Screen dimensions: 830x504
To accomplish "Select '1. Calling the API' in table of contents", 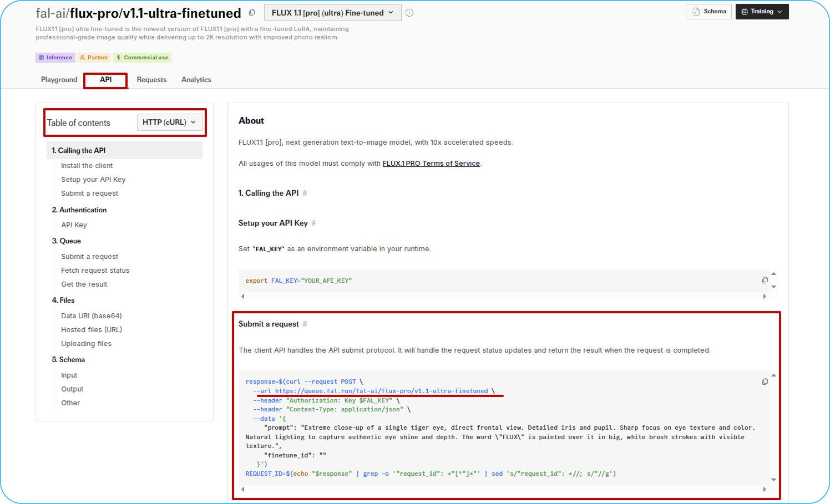I will pyautogui.click(x=125, y=150).
